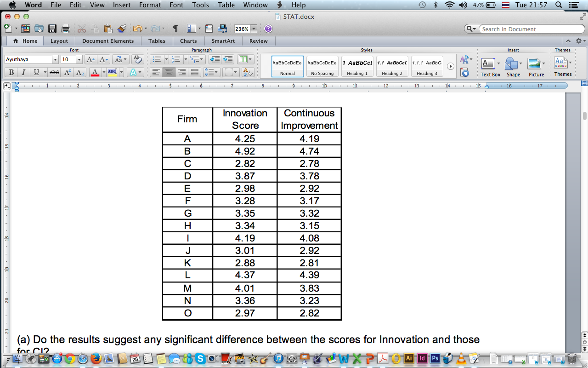Open ribbon preferences with the gear icon
The width and height of the screenshot is (588, 368).
click(x=579, y=41)
